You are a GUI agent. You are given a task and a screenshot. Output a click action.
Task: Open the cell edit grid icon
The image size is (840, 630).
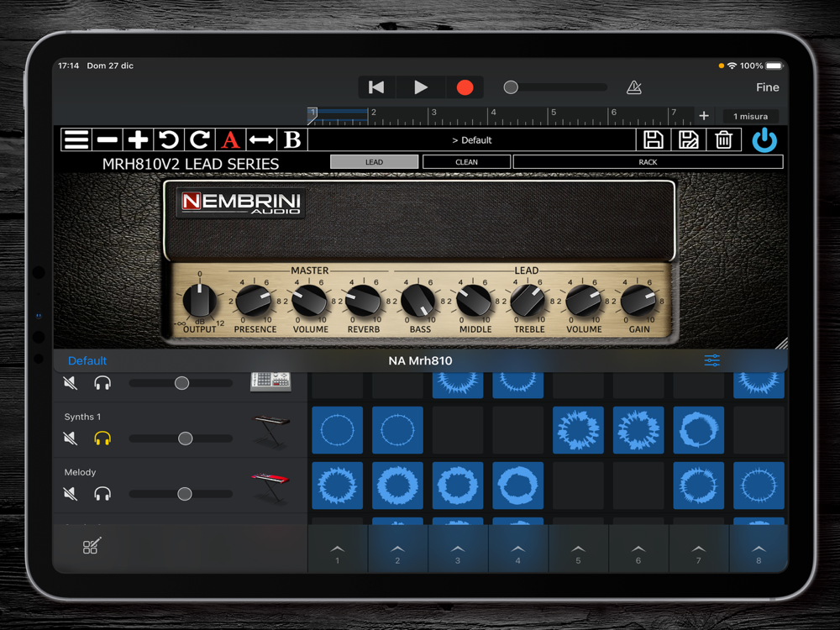pos(91,546)
